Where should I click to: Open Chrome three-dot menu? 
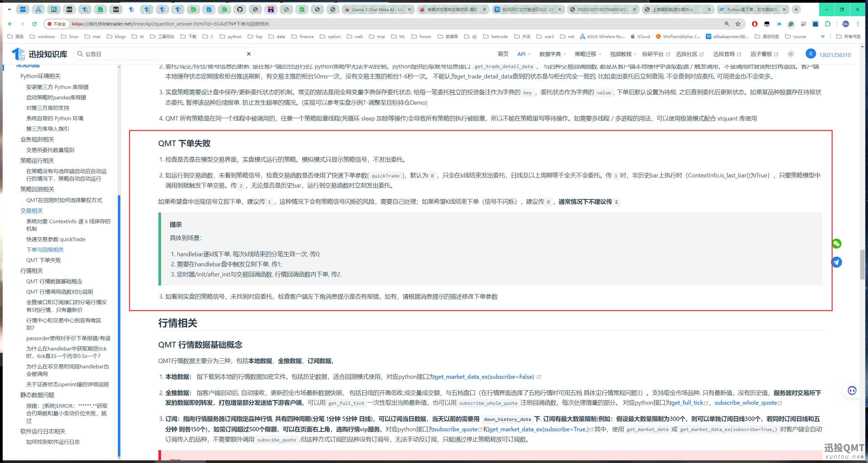(858, 24)
